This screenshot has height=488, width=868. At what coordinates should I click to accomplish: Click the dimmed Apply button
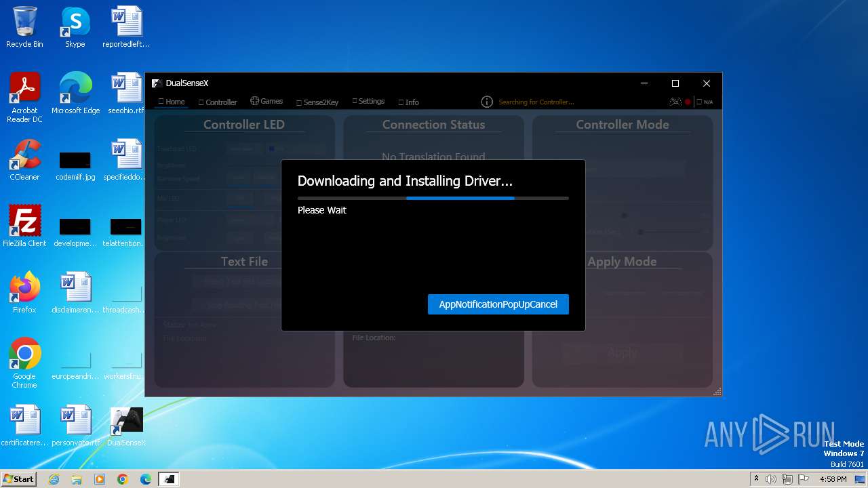click(x=622, y=352)
